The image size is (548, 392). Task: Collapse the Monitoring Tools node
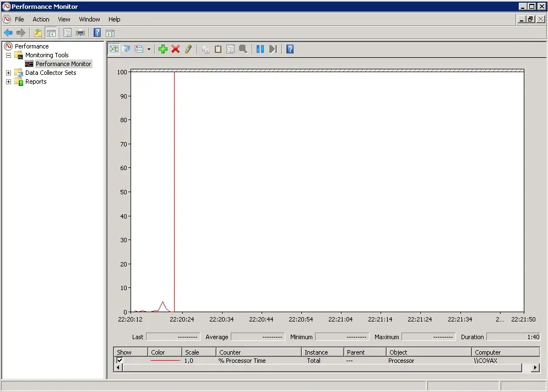pos(8,55)
